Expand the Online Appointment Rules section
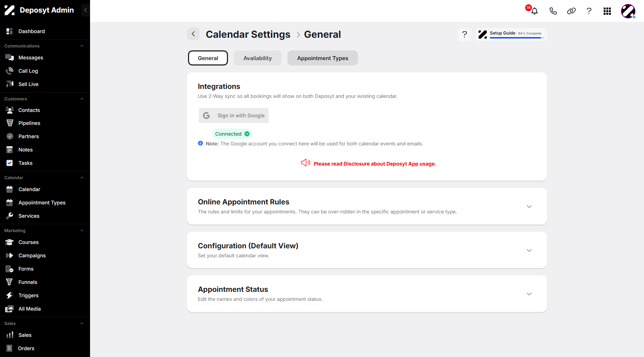 coord(529,207)
